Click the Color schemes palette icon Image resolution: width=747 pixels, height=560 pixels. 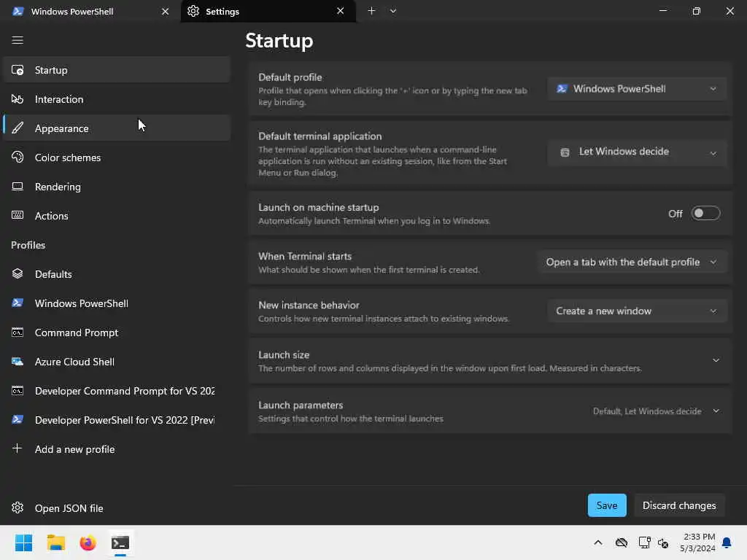tap(18, 157)
